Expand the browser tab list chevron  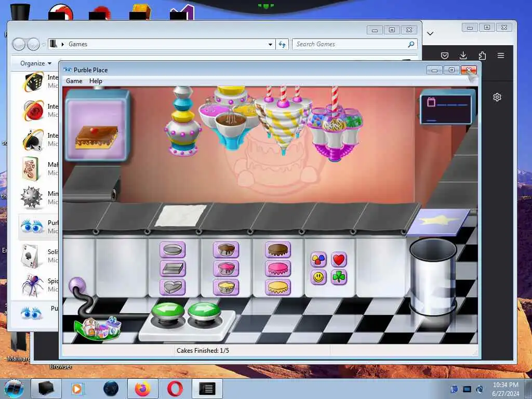pos(430,33)
